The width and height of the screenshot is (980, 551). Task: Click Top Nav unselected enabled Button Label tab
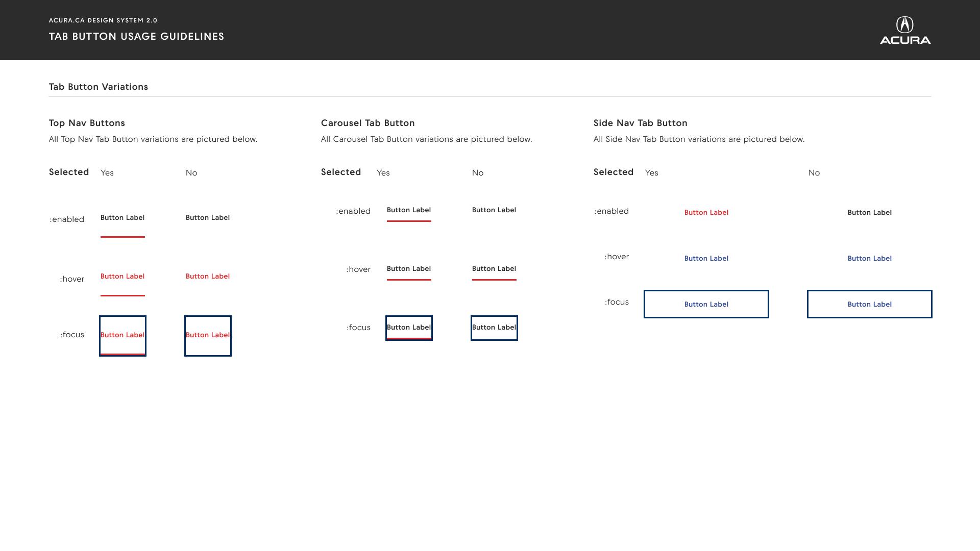208,218
